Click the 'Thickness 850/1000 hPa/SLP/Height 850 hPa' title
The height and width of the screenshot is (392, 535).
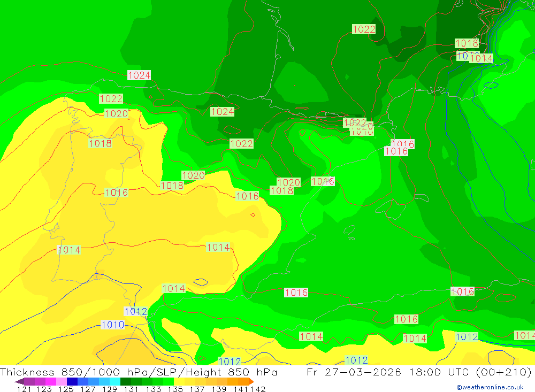(139, 372)
